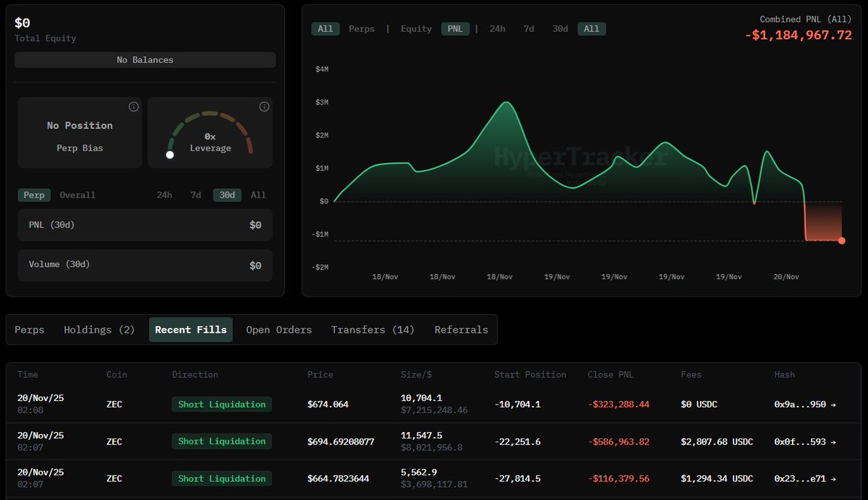Switch to the Transfers (14) tab
Viewport: 868px width, 500px height.
point(373,330)
